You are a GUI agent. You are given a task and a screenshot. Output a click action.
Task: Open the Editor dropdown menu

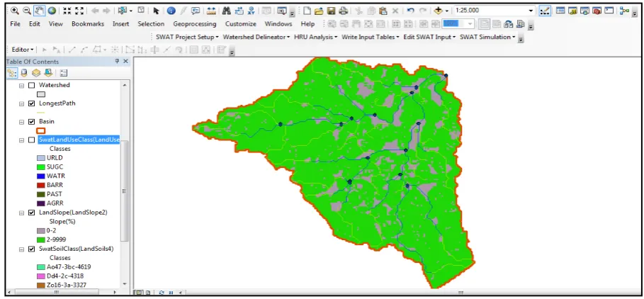coord(23,50)
